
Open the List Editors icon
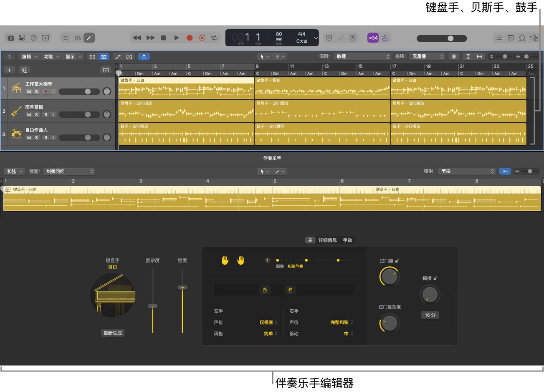tap(498, 38)
